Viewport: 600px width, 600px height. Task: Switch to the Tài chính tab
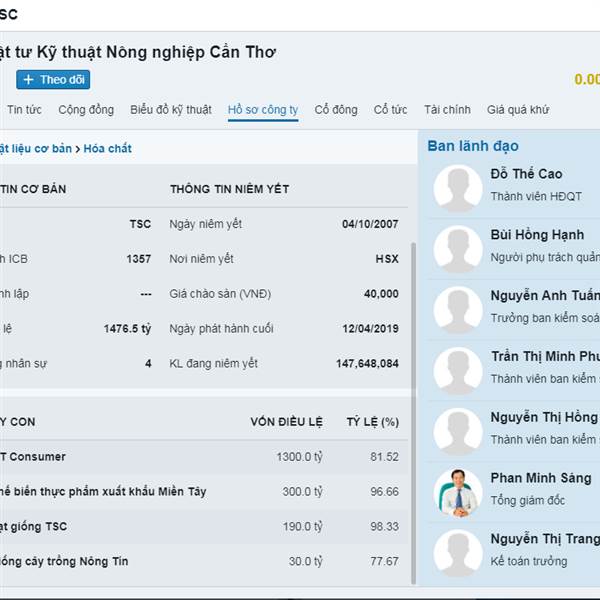tap(447, 110)
